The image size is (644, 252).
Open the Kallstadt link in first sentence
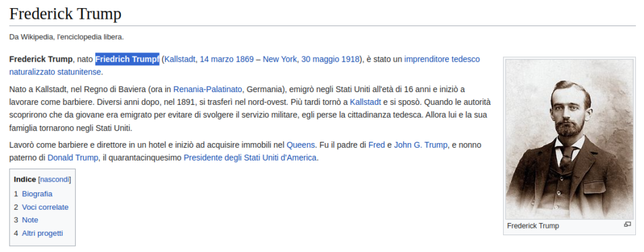coord(180,59)
